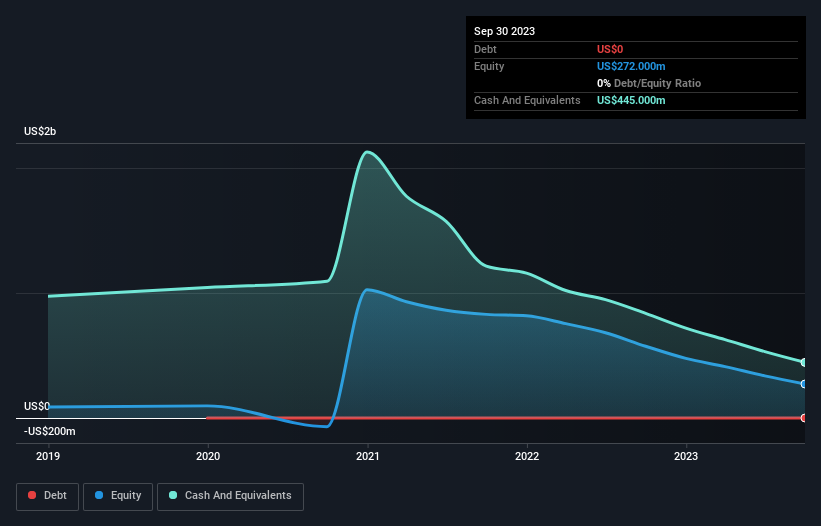Viewport: 821px width, 526px height.
Task: Toggle the Equity legend button
Action: (x=118, y=496)
